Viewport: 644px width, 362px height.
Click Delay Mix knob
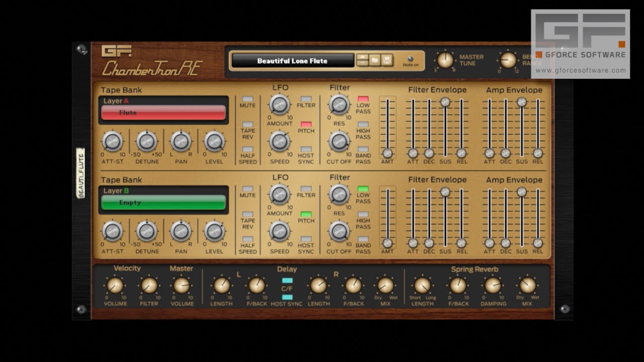pos(386,286)
